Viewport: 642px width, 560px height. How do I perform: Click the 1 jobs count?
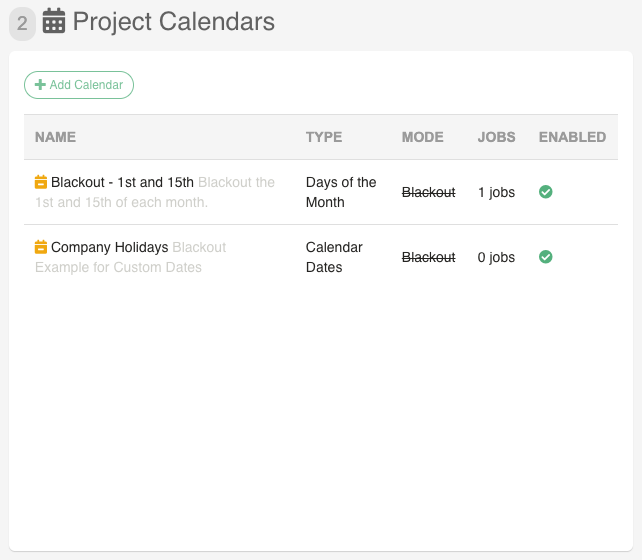[496, 192]
